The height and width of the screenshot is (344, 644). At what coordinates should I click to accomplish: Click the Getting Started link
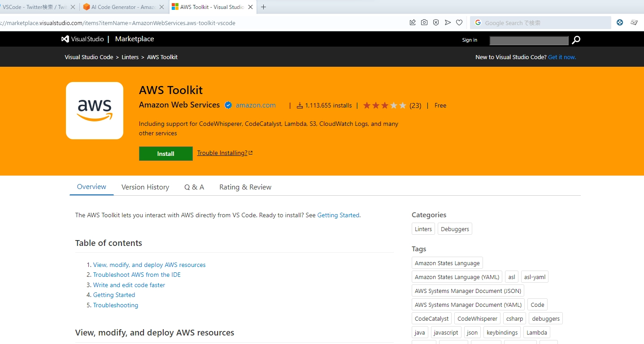(338, 215)
